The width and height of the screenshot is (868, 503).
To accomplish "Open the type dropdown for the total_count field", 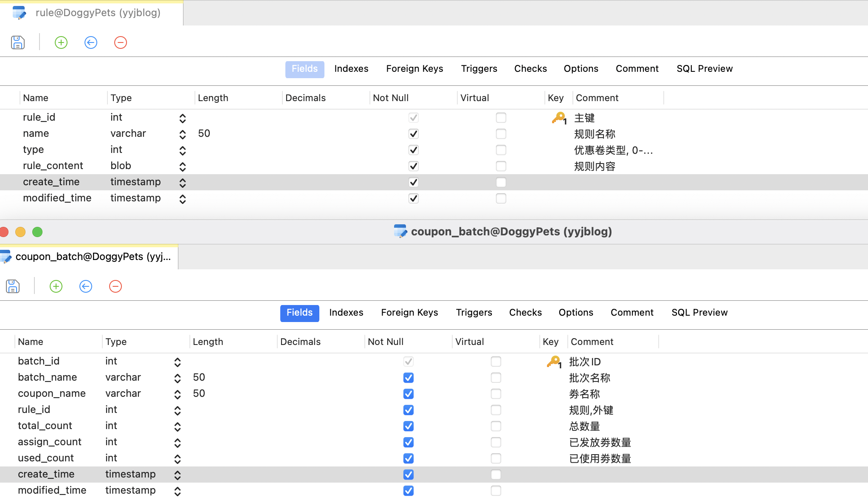I will pos(178,427).
